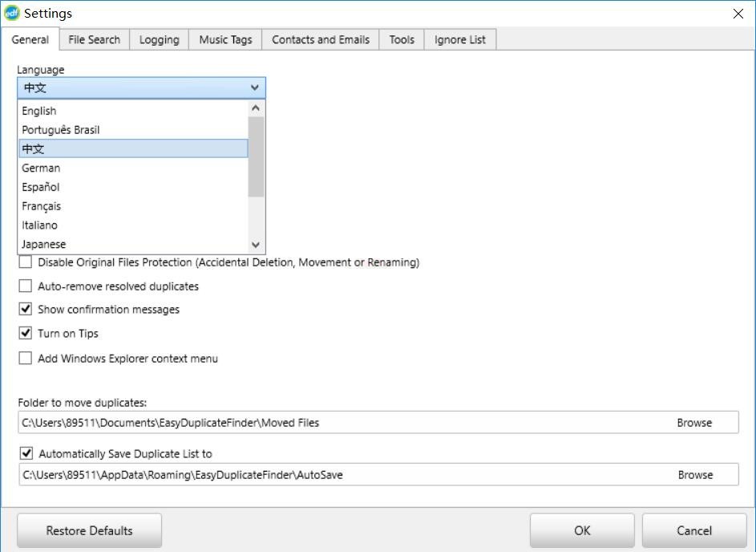Enable Auto-remove resolved duplicates
The width and height of the screenshot is (756, 552).
(x=26, y=286)
